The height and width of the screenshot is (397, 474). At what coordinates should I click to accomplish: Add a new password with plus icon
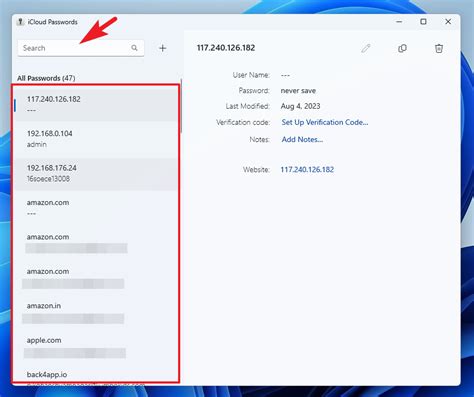pyautogui.click(x=162, y=48)
